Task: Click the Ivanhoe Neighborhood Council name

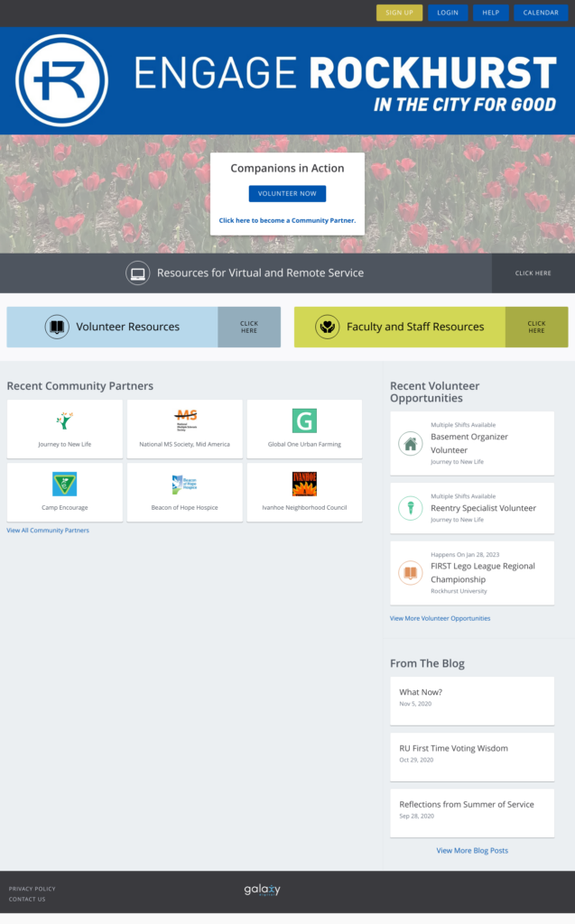Action: pyautogui.click(x=304, y=507)
